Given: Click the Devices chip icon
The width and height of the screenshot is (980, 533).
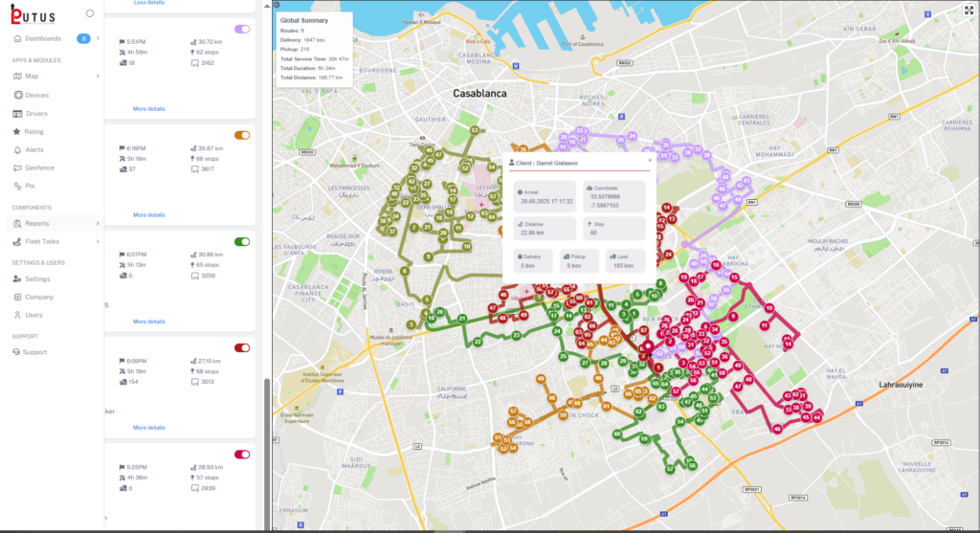Looking at the screenshot, I should click(x=17, y=95).
